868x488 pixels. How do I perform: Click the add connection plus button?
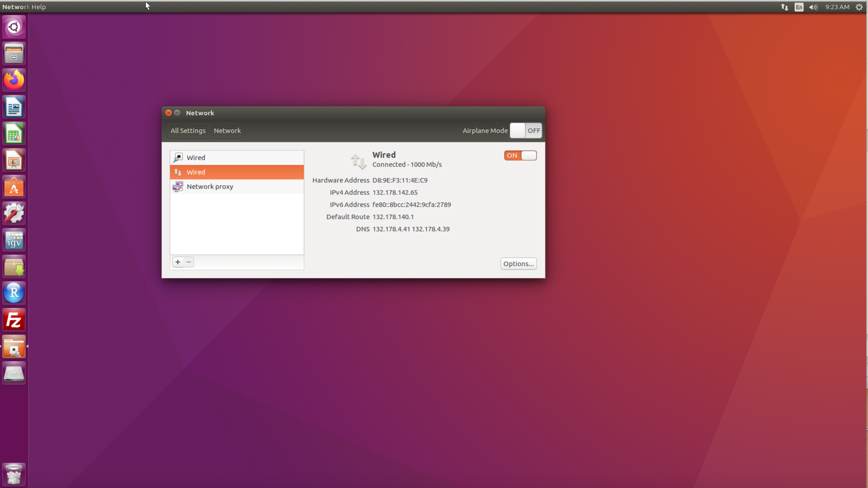click(178, 262)
